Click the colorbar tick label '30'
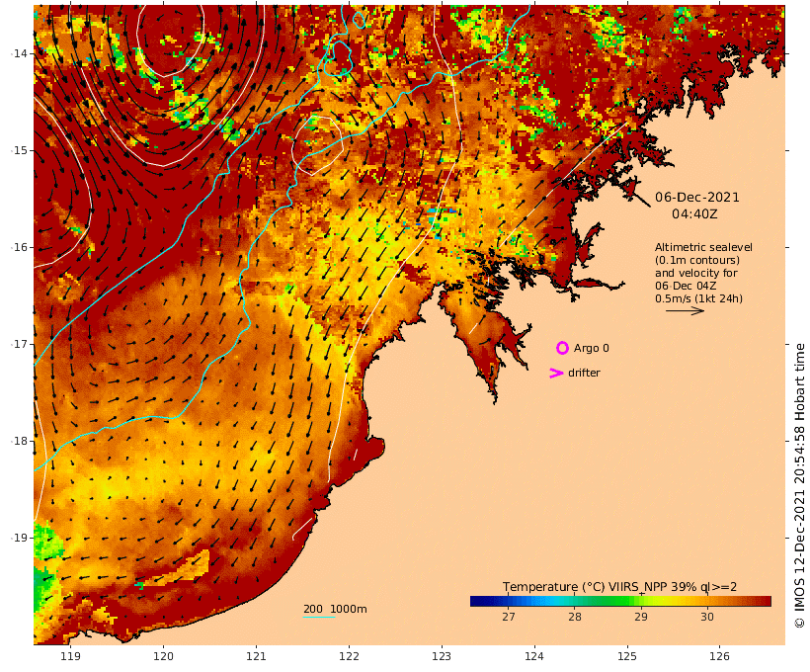810x672 pixels. point(707,617)
